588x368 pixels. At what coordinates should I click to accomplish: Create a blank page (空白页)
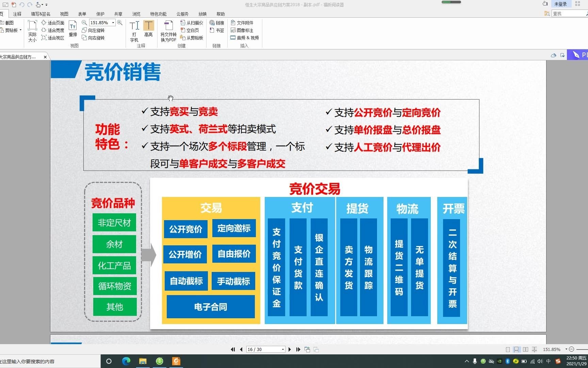click(x=190, y=30)
